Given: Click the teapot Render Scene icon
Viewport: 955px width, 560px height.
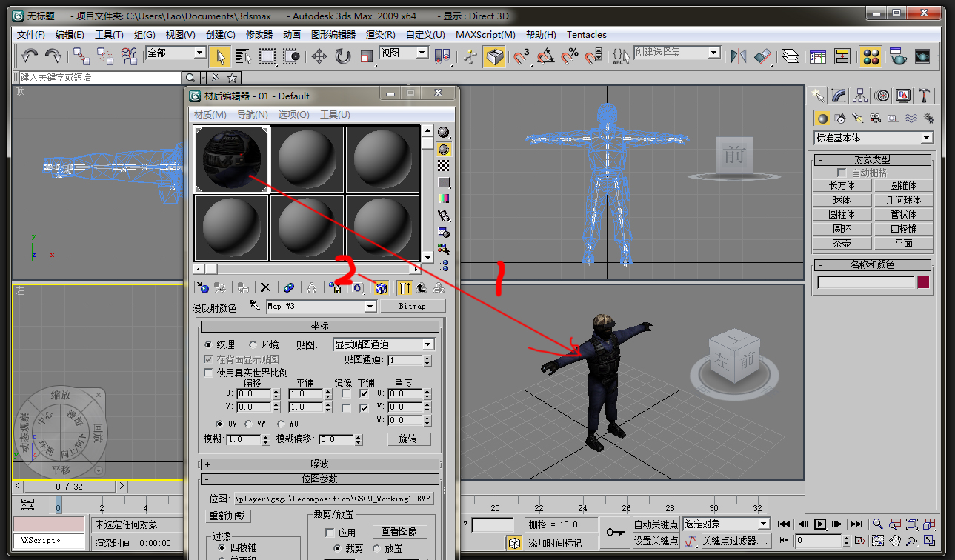Looking at the screenshot, I should [897, 56].
